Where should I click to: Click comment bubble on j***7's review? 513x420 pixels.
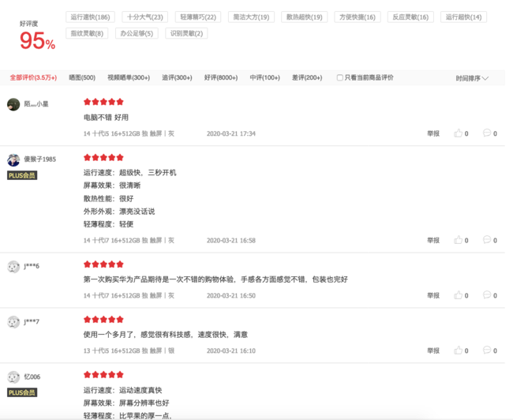click(x=486, y=351)
